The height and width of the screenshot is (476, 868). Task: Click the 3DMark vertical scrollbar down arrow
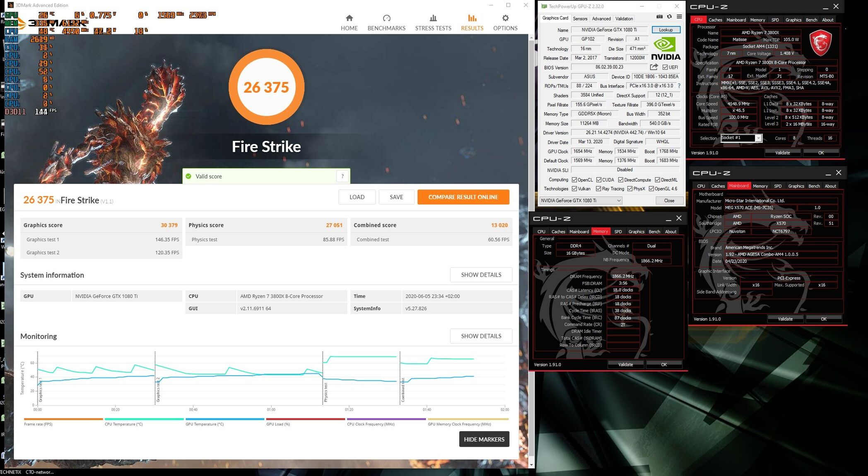click(531, 465)
